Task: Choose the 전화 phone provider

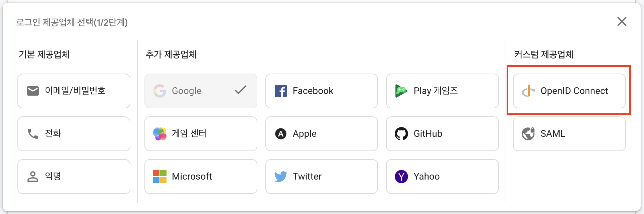Action: pyautogui.click(x=74, y=134)
